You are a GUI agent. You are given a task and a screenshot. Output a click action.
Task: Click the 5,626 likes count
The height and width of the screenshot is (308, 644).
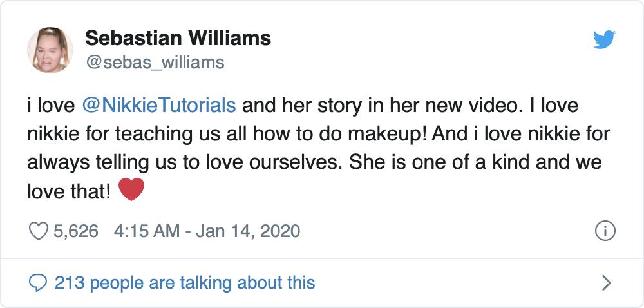(77, 231)
